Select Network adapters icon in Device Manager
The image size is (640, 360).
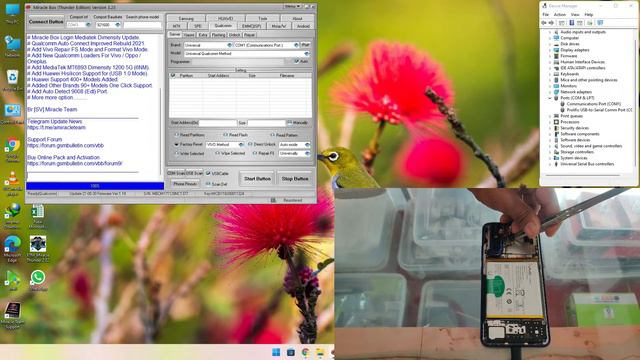(556, 92)
